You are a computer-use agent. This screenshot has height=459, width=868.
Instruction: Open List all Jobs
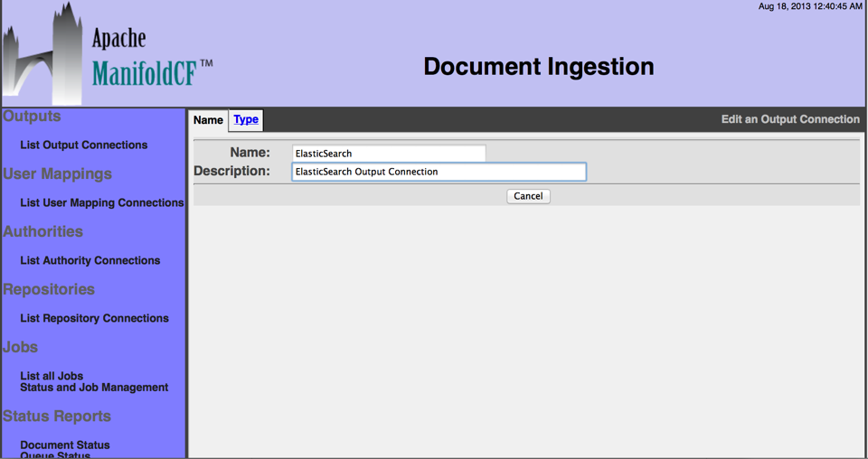[x=52, y=376]
